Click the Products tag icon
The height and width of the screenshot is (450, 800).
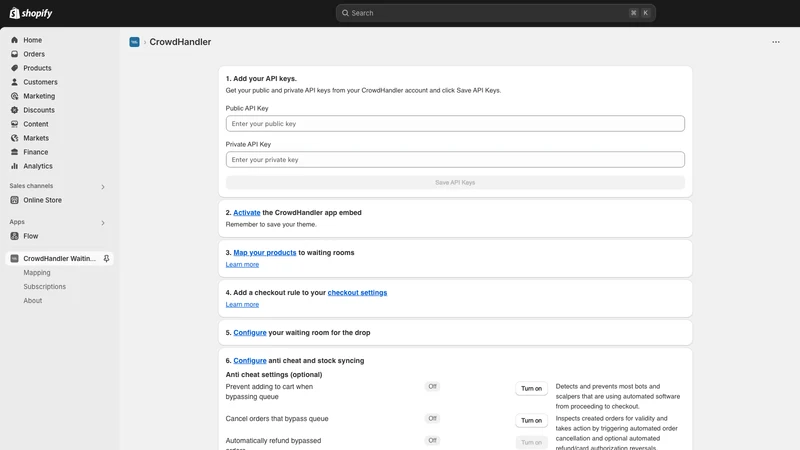click(x=14, y=68)
